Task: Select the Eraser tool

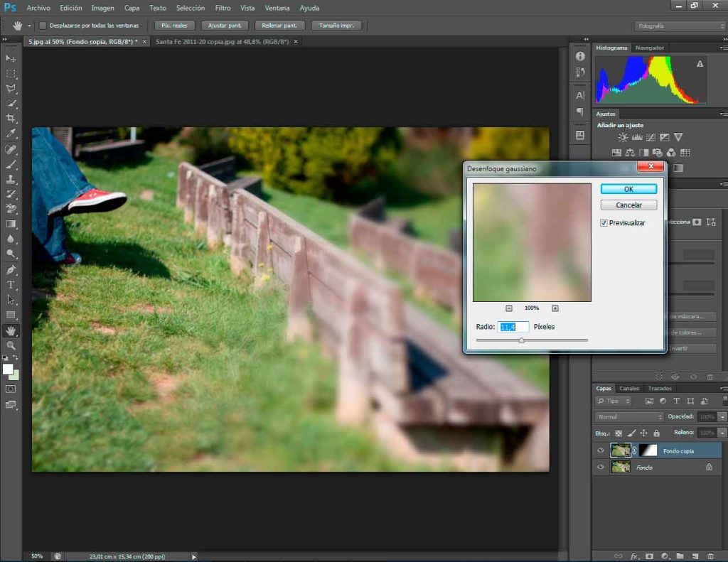Action: (11, 209)
